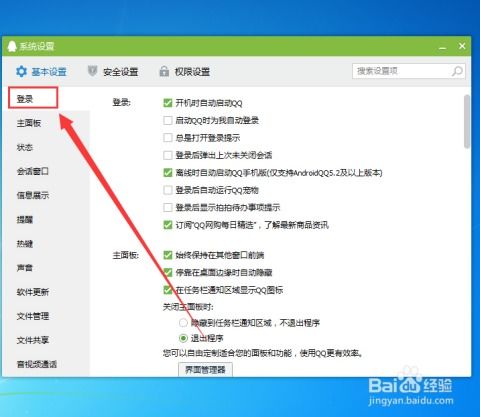
Task: Close the 系统设置 window
Action: pos(462,46)
